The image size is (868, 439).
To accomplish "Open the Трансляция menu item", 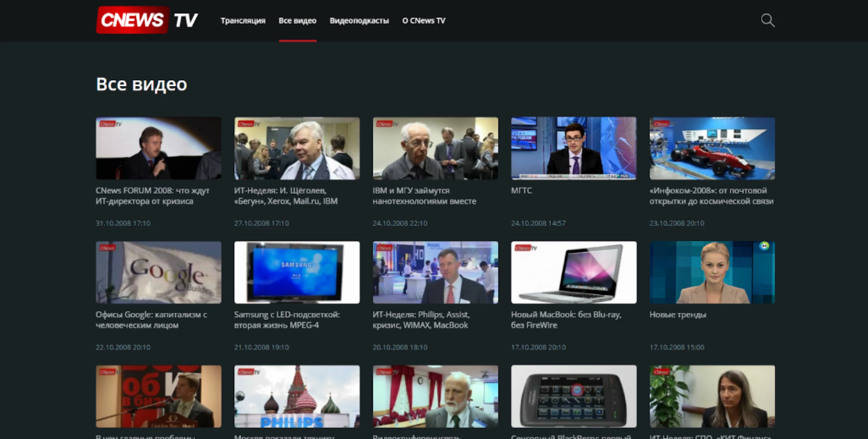I will click(x=243, y=21).
